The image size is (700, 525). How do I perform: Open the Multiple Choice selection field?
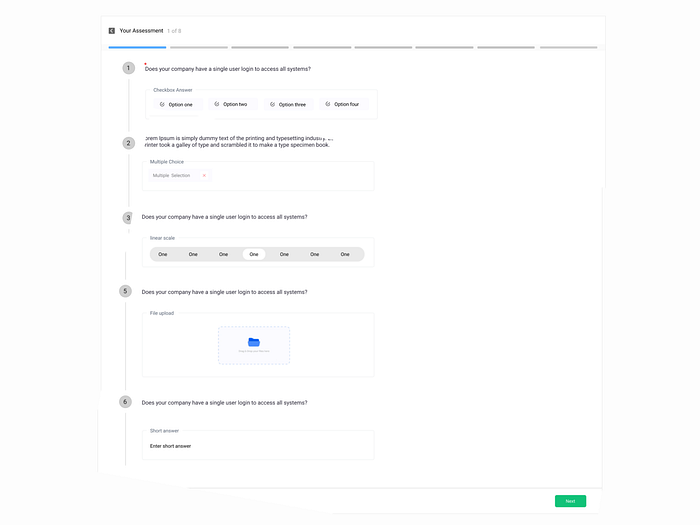tap(258, 176)
